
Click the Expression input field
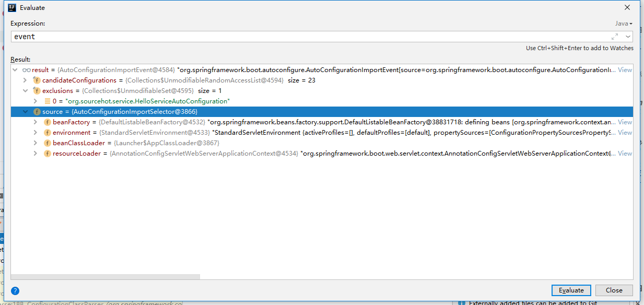tap(308, 37)
